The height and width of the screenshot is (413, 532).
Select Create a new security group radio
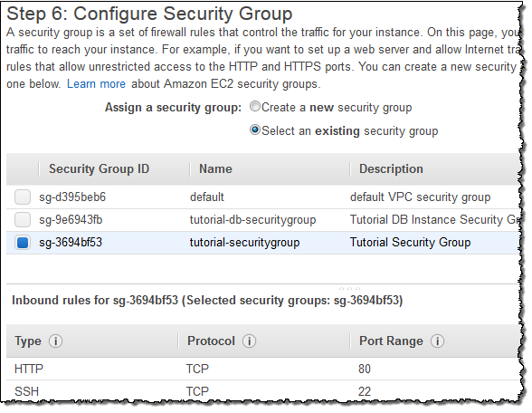(255, 107)
